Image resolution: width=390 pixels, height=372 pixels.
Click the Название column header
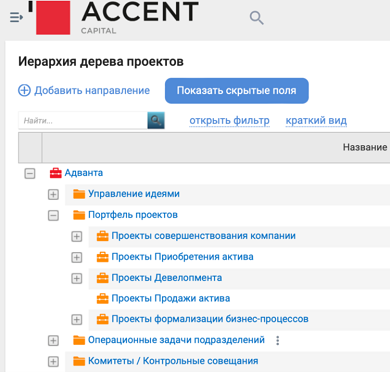[365, 147]
